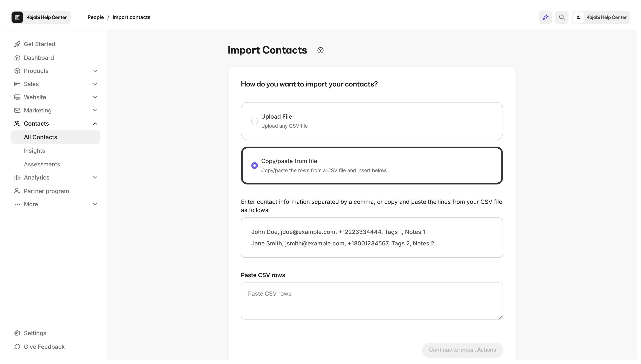Click the People breadcrumb link

pyautogui.click(x=96, y=17)
